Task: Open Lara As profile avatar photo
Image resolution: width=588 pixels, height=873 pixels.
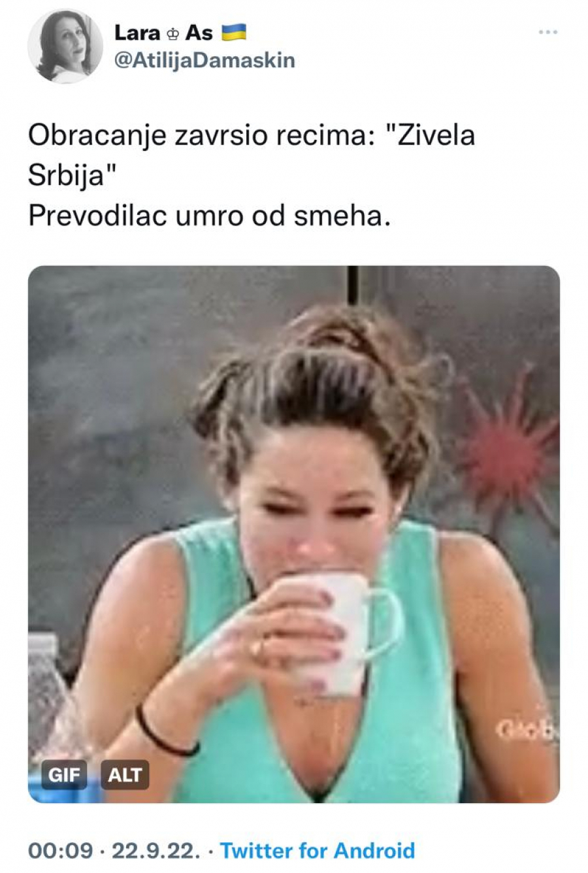Action: [x=65, y=46]
